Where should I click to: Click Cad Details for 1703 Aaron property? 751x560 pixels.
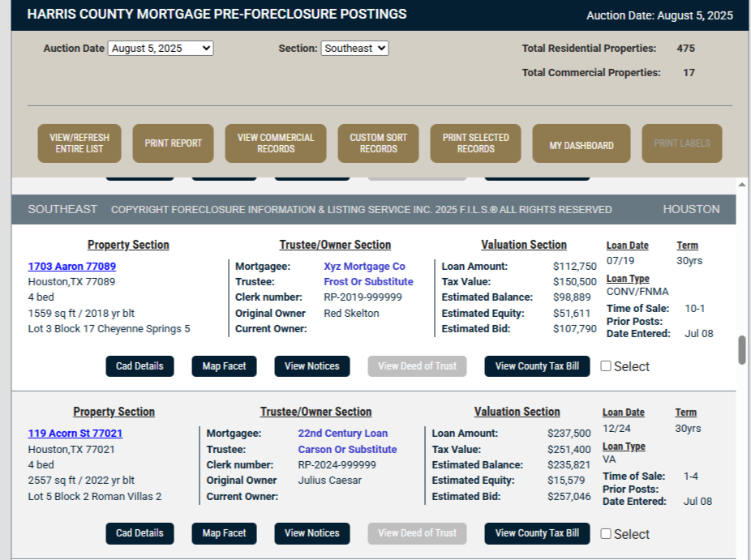[139, 365]
